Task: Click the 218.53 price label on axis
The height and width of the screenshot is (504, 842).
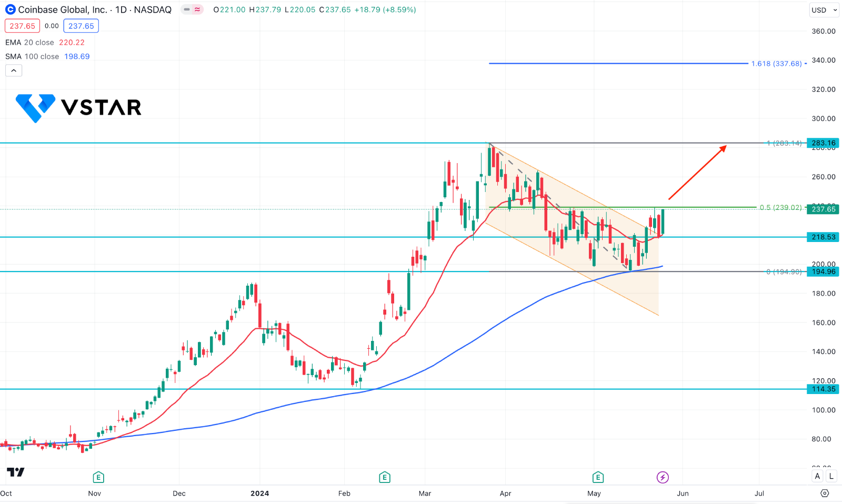Action: (824, 237)
